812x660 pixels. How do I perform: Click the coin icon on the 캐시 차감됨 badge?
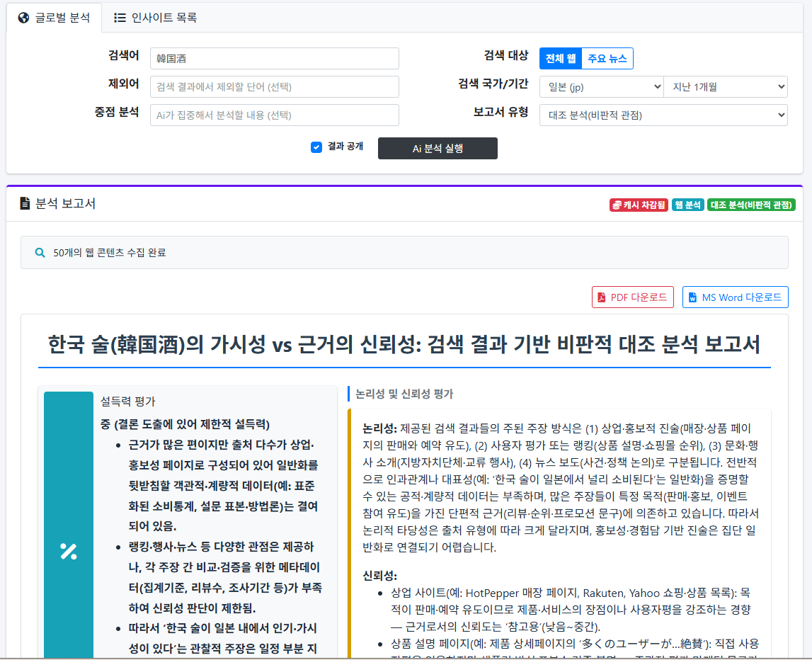pyautogui.click(x=616, y=205)
